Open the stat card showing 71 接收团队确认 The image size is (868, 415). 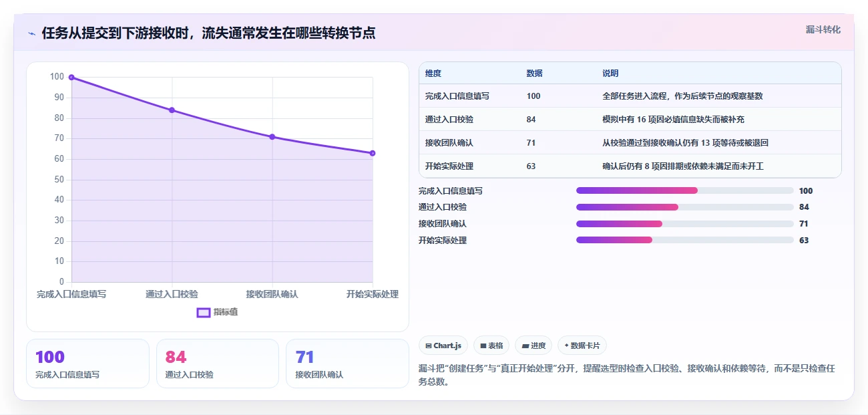click(x=347, y=364)
